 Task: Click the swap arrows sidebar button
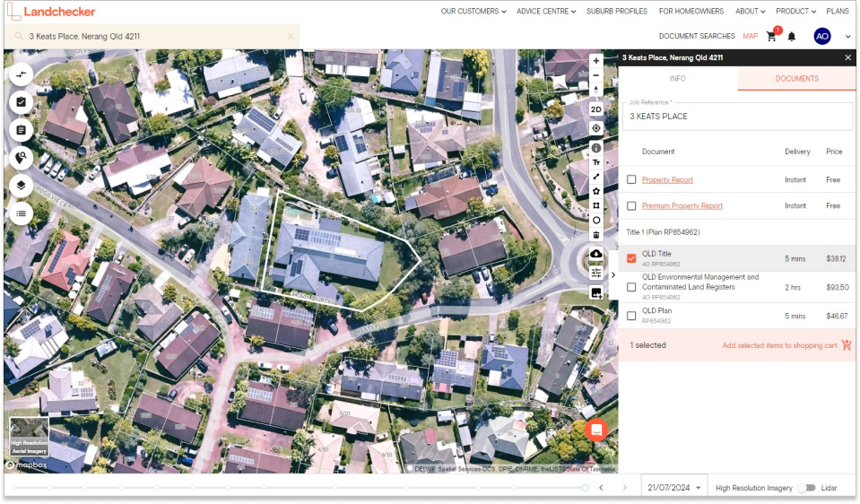pyautogui.click(x=22, y=74)
